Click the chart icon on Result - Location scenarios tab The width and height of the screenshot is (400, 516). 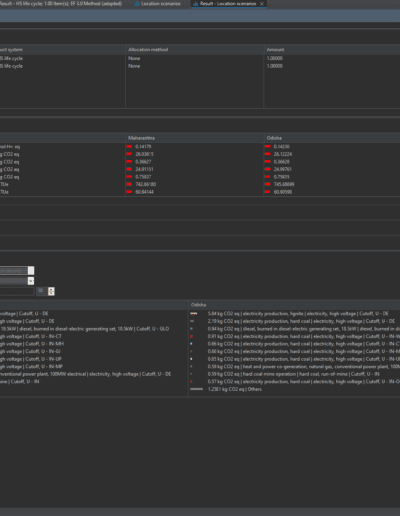[196, 4]
